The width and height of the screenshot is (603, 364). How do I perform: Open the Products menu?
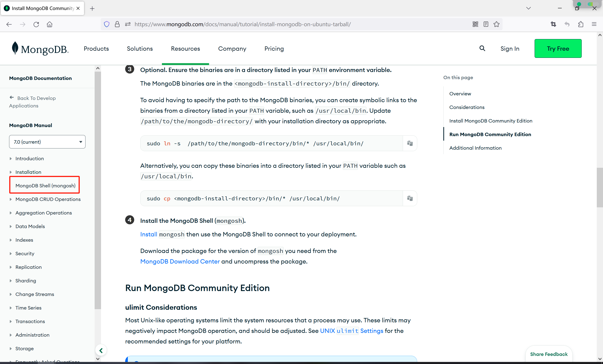96,49
